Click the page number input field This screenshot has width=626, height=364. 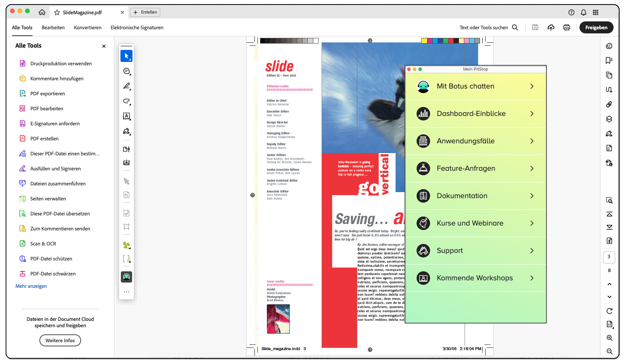609,257
